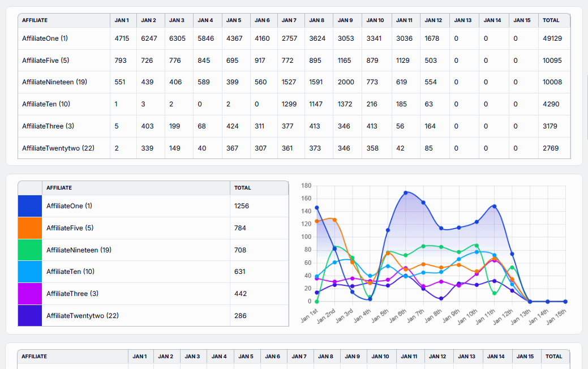Click the TOTAL column header in top table
Viewport: 588px width, 369px height.
click(551, 20)
